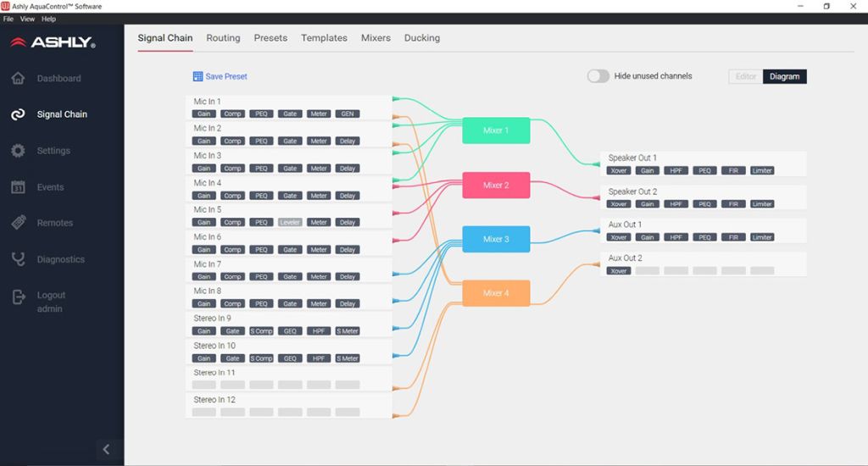Open Settings via the gear icon
This screenshot has width=868, height=466.
point(18,151)
